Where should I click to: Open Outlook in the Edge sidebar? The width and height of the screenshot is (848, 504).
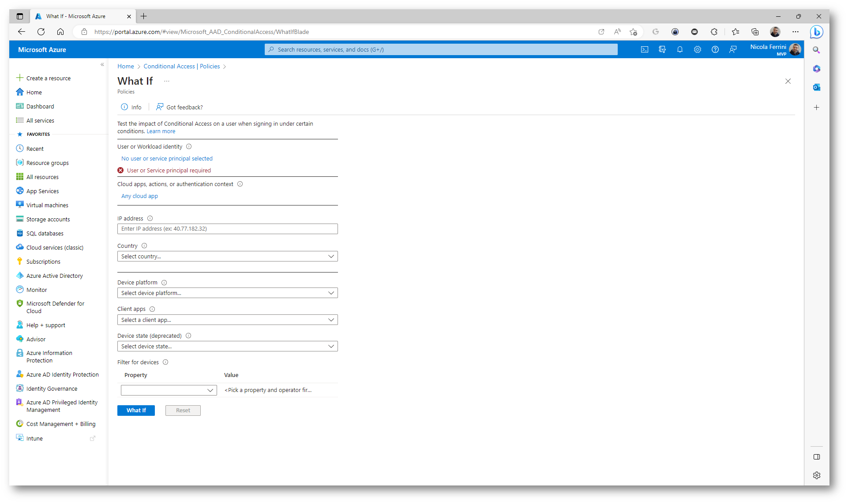coord(817,87)
